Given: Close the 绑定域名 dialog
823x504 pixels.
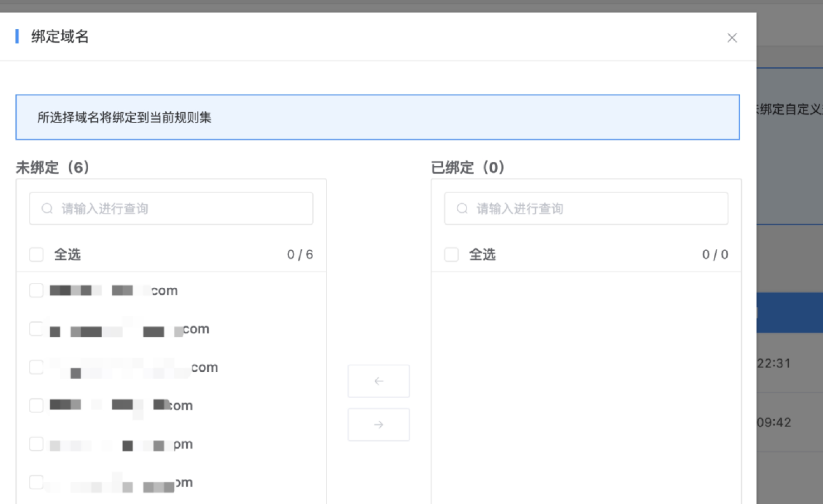Looking at the screenshot, I should coord(732,37).
